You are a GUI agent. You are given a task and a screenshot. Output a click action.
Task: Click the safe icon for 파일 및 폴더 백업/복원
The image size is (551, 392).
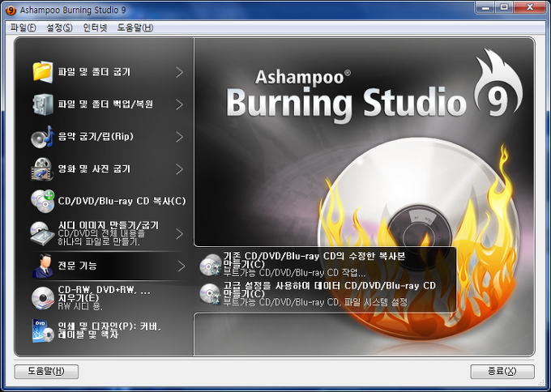pyautogui.click(x=42, y=104)
